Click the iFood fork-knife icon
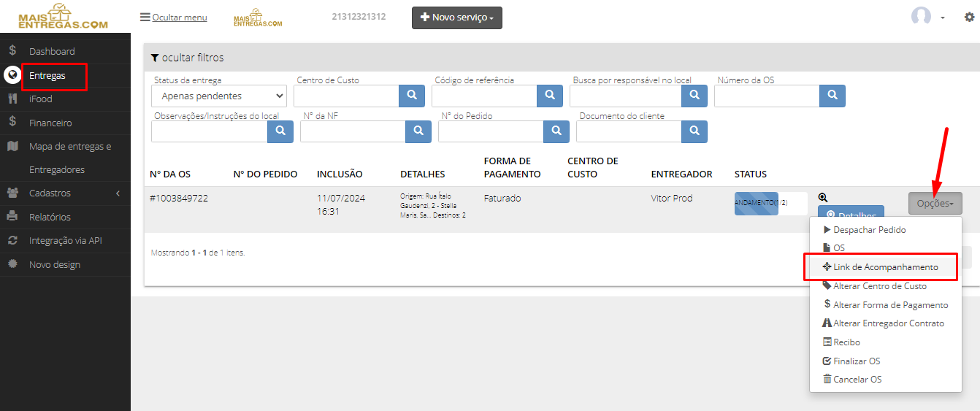This screenshot has width=980, height=411. coord(12,99)
